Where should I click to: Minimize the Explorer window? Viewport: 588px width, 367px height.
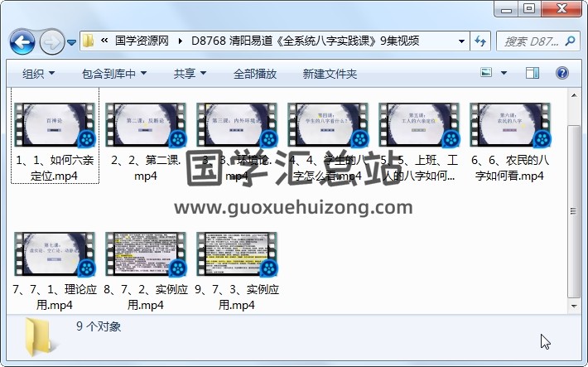click(506, 9)
